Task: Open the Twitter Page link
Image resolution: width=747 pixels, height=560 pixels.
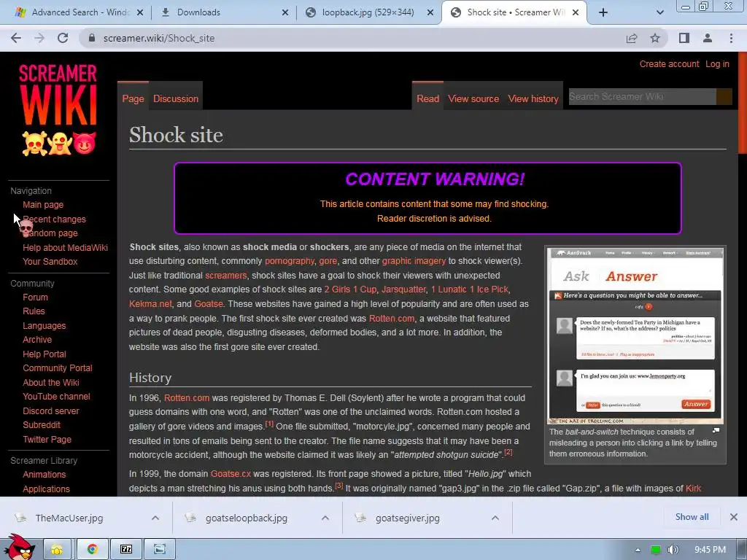Action: [x=47, y=440]
